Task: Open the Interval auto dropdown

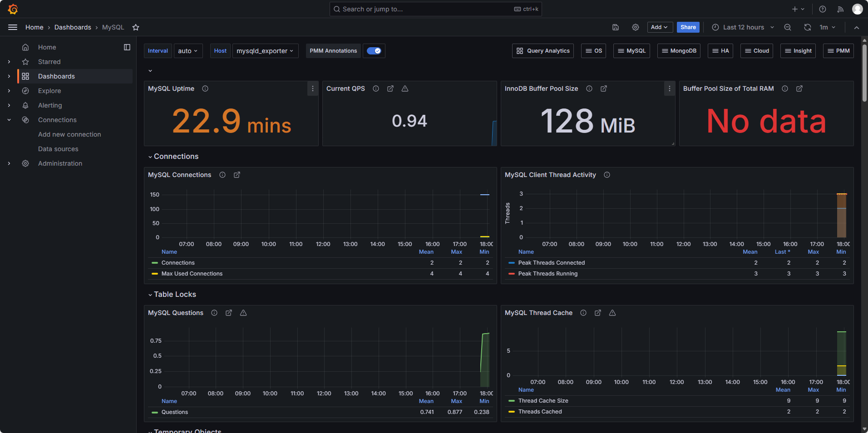Action: [188, 51]
